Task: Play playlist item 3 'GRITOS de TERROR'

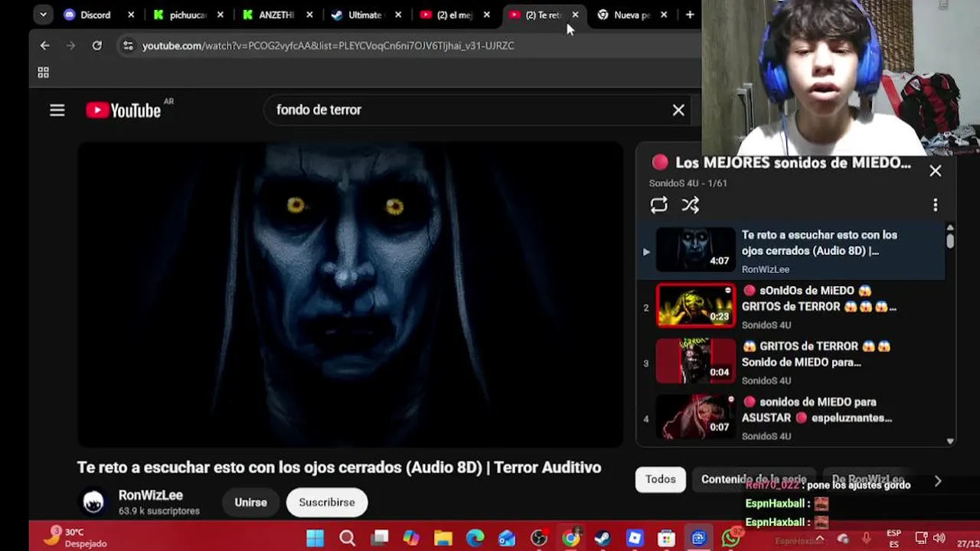Action: tap(792, 363)
